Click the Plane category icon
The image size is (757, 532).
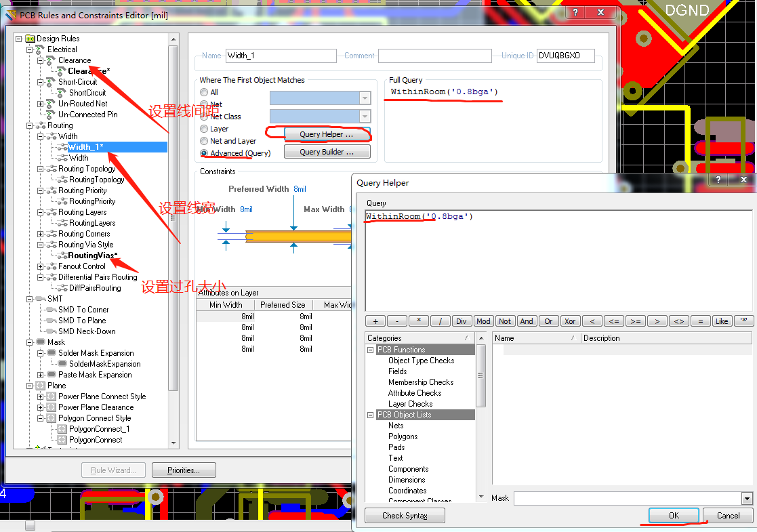(41, 386)
